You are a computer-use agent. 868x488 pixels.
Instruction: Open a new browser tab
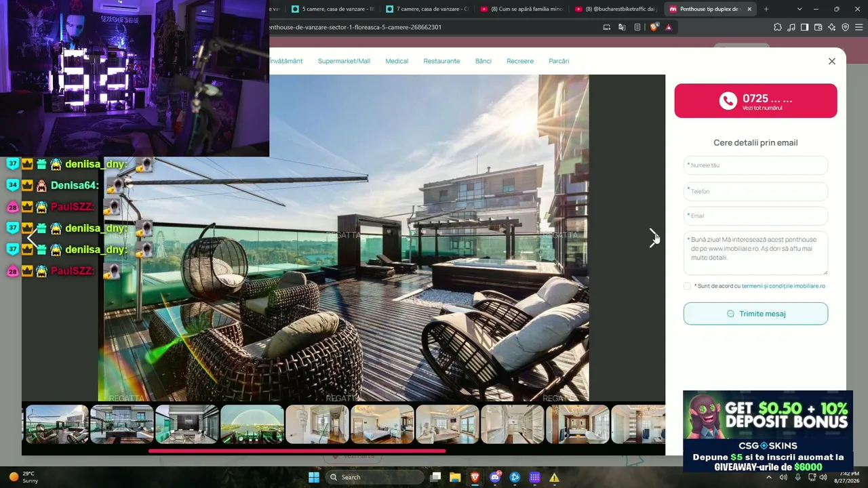point(766,9)
